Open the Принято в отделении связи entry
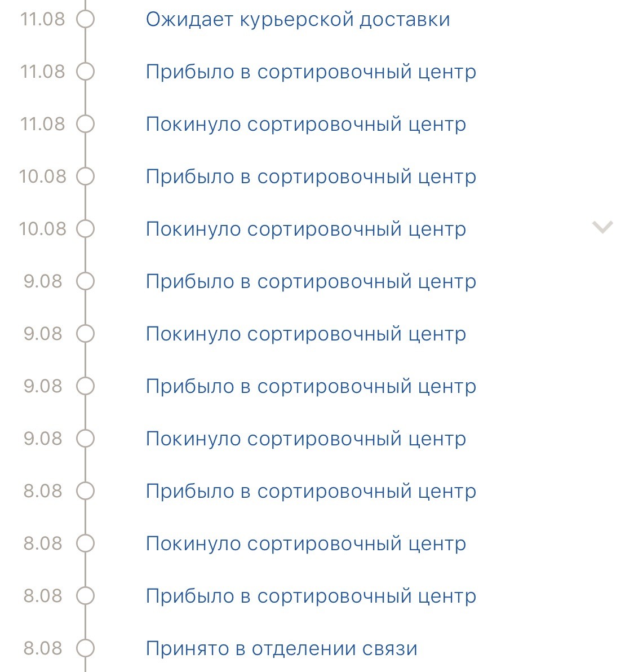This screenshot has height=672, width=634. (x=281, y=648)
